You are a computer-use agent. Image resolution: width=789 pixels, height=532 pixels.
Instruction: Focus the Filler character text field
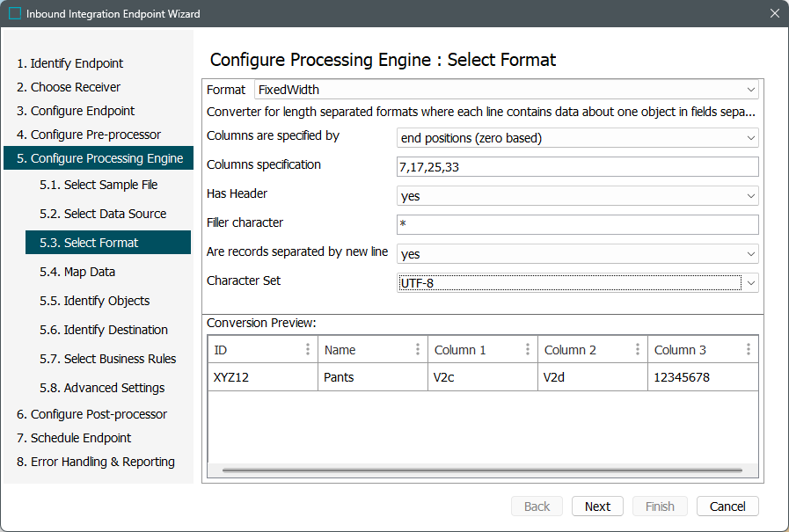point(577,225)
